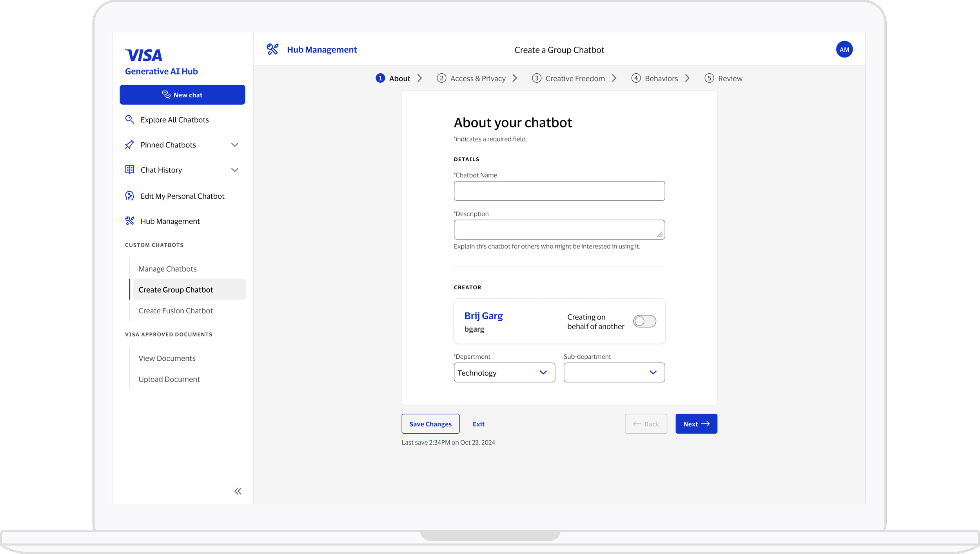Click the Exit link
Viewport: 980px width, 554px height.
coord(478,424)
